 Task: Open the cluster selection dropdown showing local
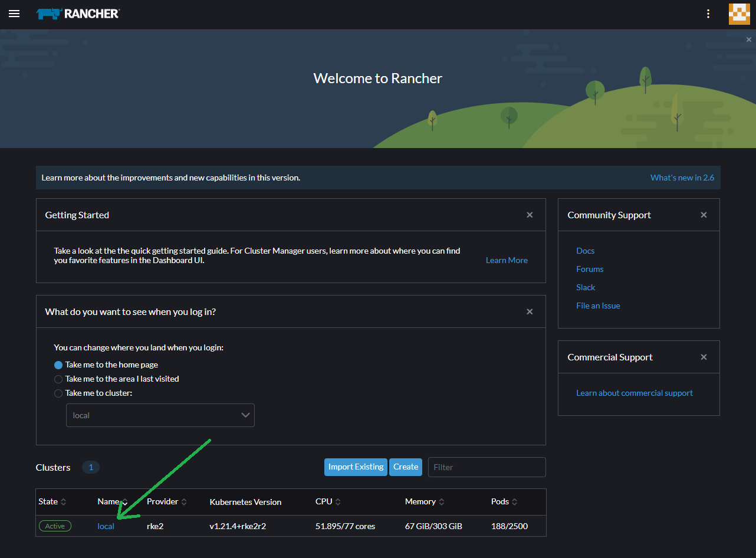click(x=160, y=415)
